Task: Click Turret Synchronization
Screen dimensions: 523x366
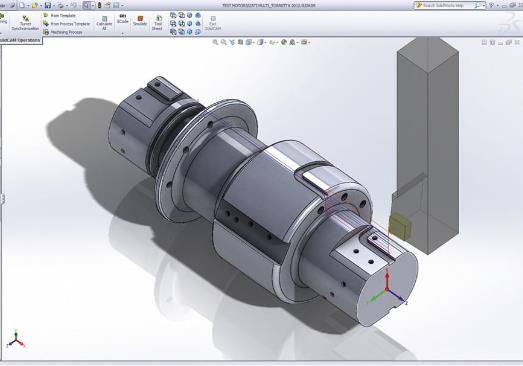Action: point(25,23)
